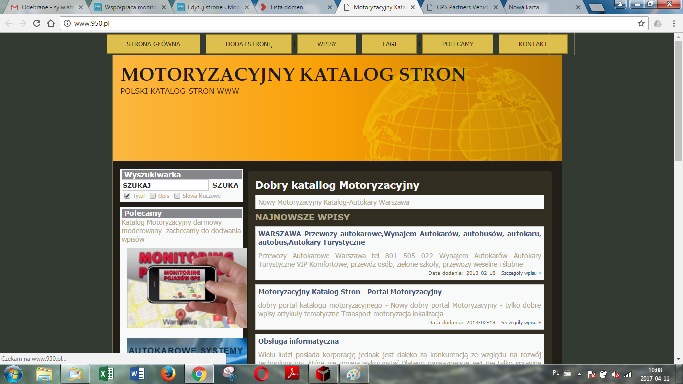Click the SZUKAJ search button

[x=225, y=185]
